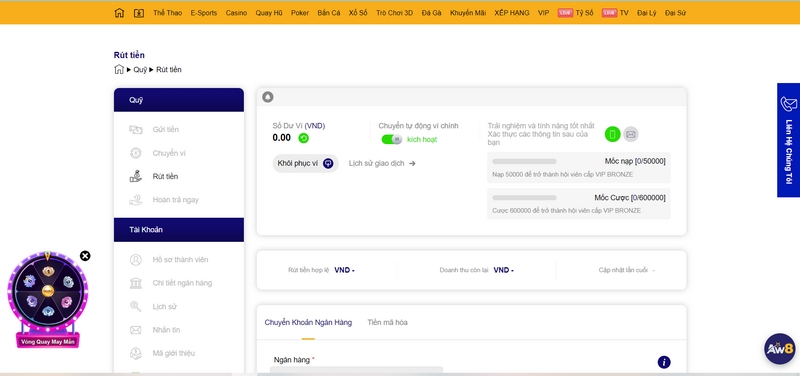Open the AW8 chat bubble icon
The image size is (800, 376).
click(x=780, y=349)
